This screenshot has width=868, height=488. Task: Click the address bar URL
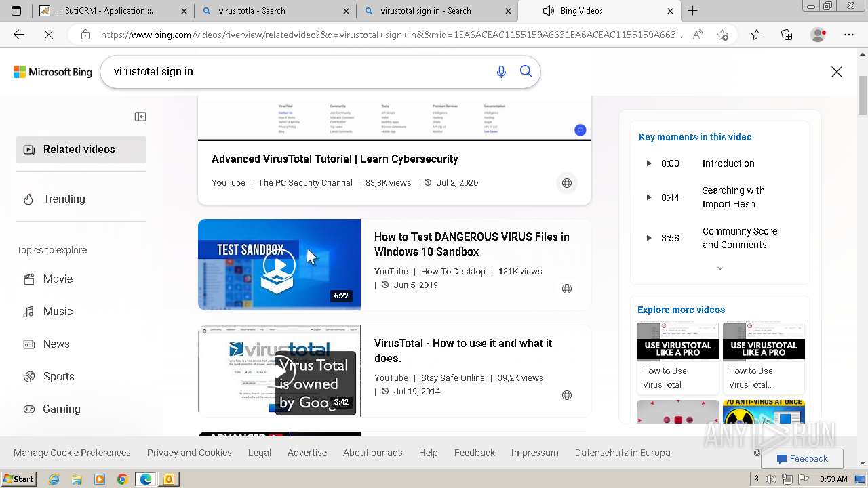391,35
